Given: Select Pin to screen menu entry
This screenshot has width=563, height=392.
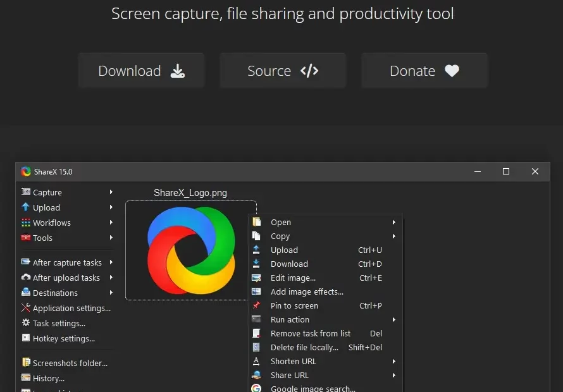Looking at the screenshot, I should click(x=326, y=305).
